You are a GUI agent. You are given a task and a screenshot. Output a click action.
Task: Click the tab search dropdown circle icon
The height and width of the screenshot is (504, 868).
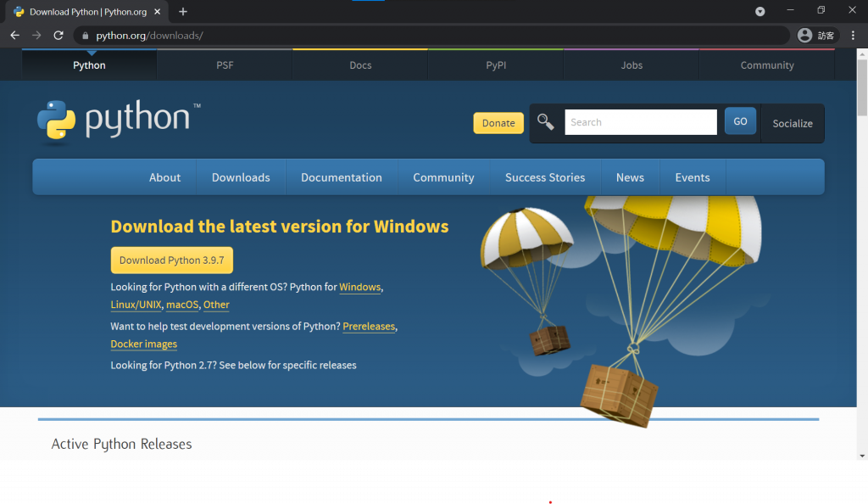[x=760, y=12]
